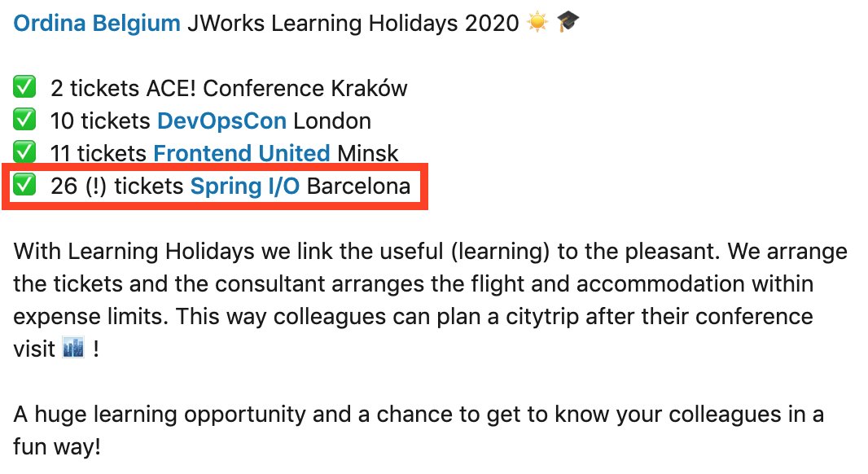Open the Frontend United link
868x474 pixels.
tap(242, 153)
